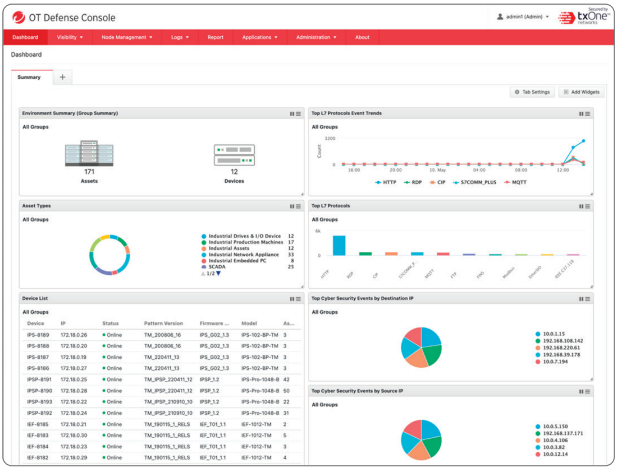
Task: Click the Assets server rack icon
Action: pos(89,153)
